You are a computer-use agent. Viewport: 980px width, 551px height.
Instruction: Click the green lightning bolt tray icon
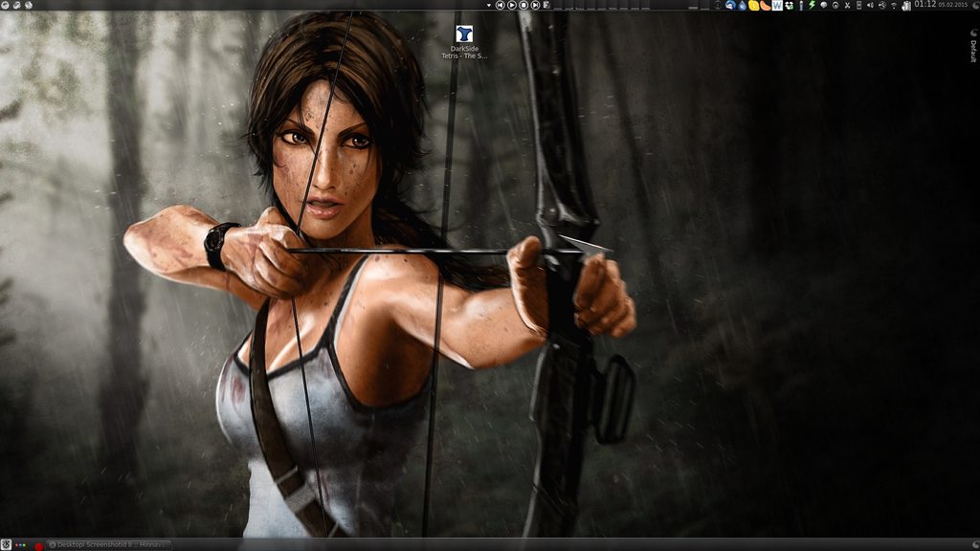coord(812,5)
